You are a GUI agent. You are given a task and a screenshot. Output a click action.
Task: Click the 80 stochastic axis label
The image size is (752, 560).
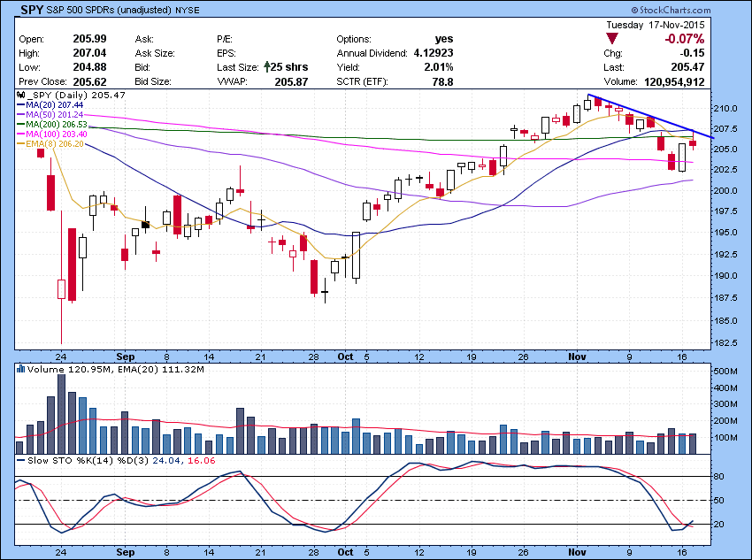point(719,476)
